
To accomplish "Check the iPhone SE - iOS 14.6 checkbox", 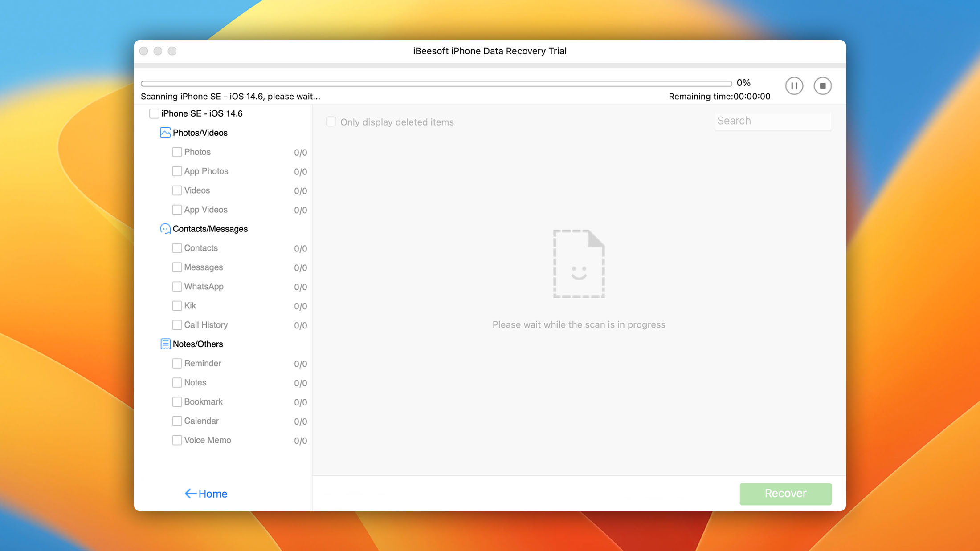I will click(154, 113).
